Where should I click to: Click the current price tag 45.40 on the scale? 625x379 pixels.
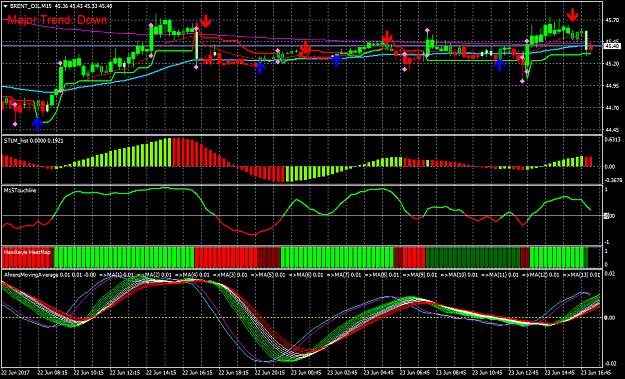612,46
